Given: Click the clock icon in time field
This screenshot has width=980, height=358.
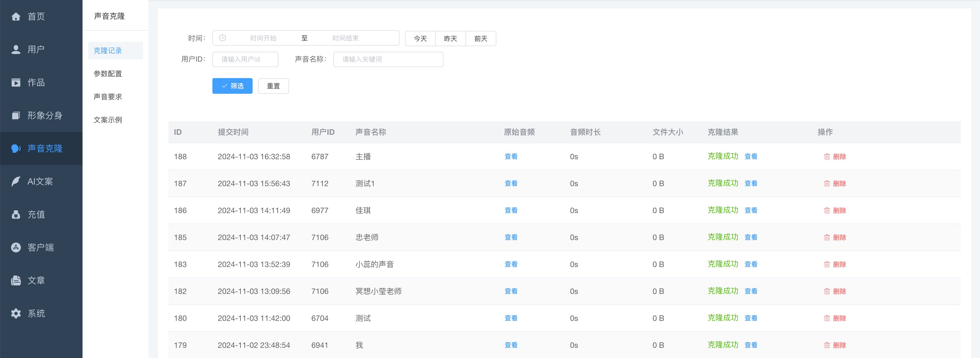Looking at the screenshot, I should click(223, 38).
